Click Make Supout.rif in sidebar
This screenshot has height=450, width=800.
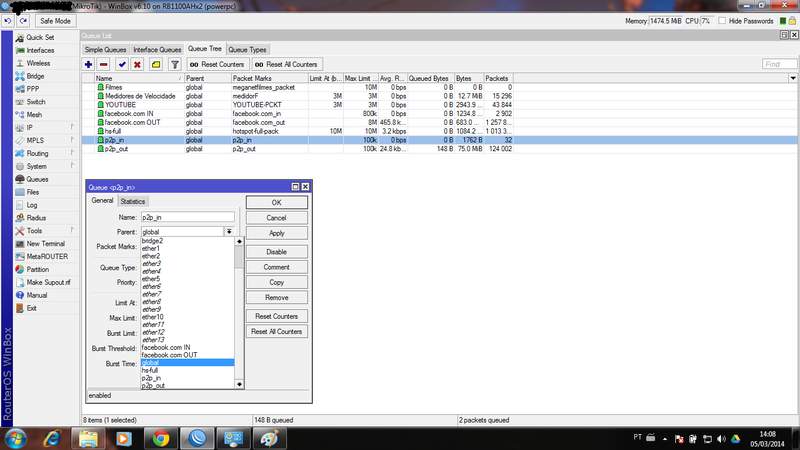coord(48,282)
